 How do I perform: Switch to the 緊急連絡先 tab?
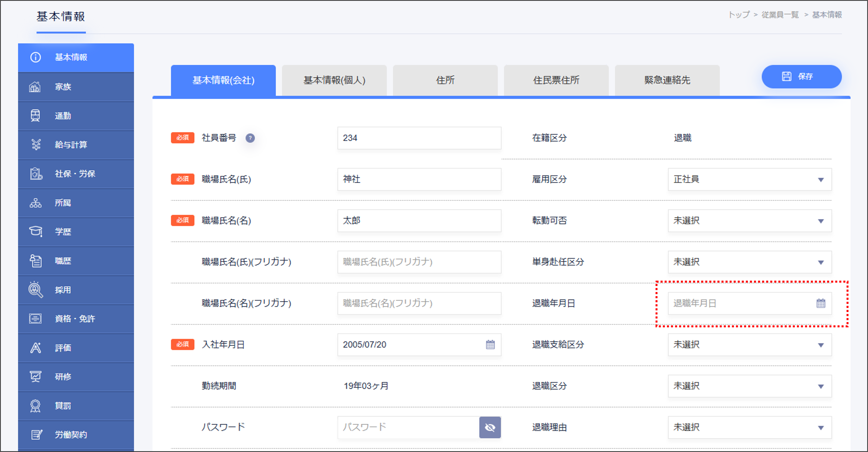[667, 80]
